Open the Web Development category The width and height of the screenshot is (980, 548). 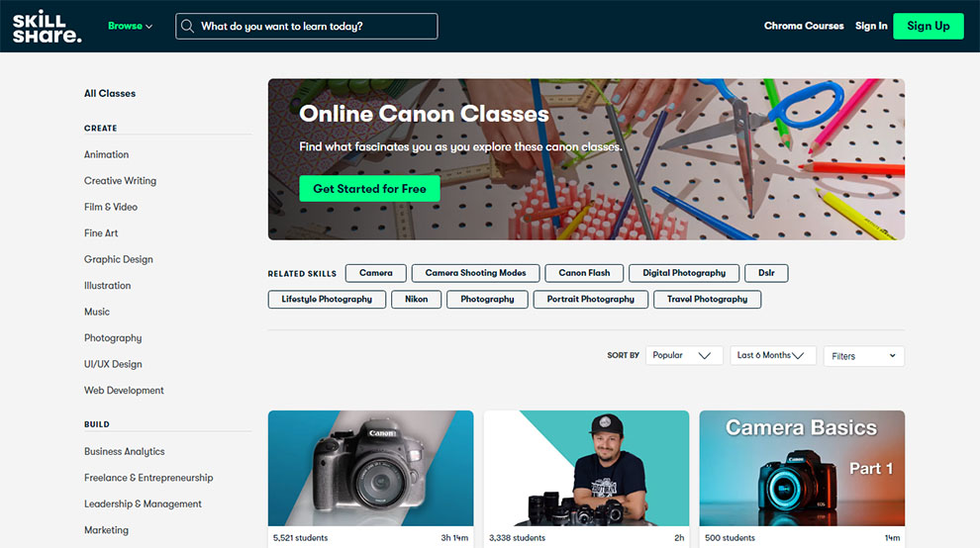[x=124, y=391]
